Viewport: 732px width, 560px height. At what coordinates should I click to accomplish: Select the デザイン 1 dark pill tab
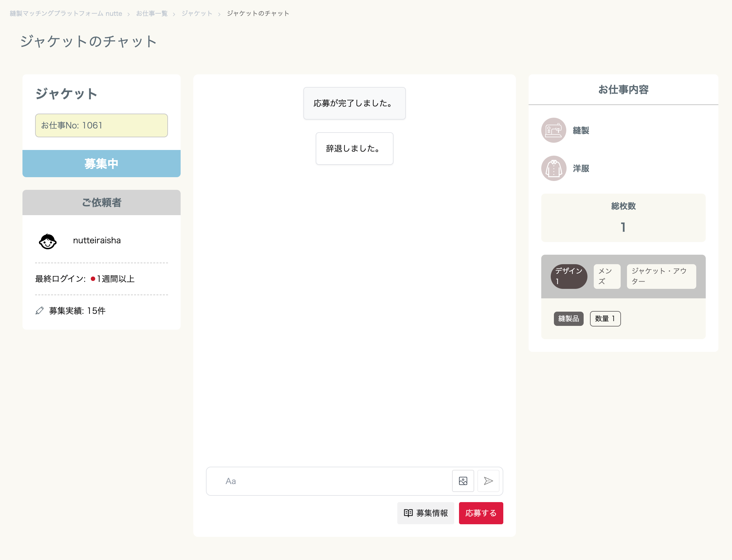(x=569, y=276)
